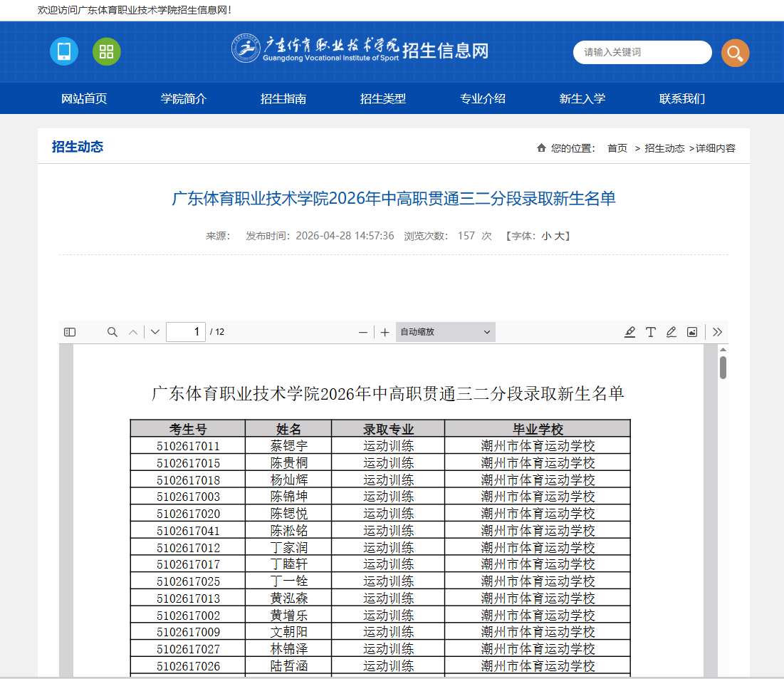
Task: Click the name 黄增乐
Action: coord(289,616)
